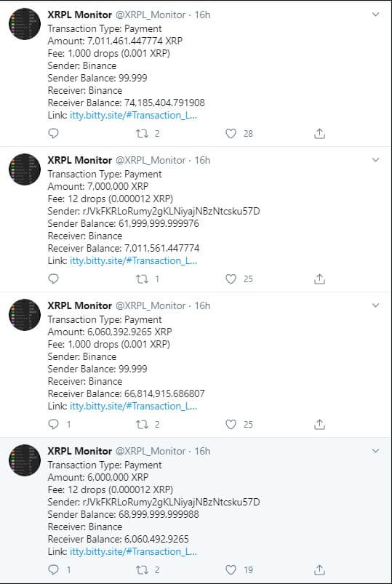Open more menu on 6,060,392.9265 XRP tweet

coord(375,305)
